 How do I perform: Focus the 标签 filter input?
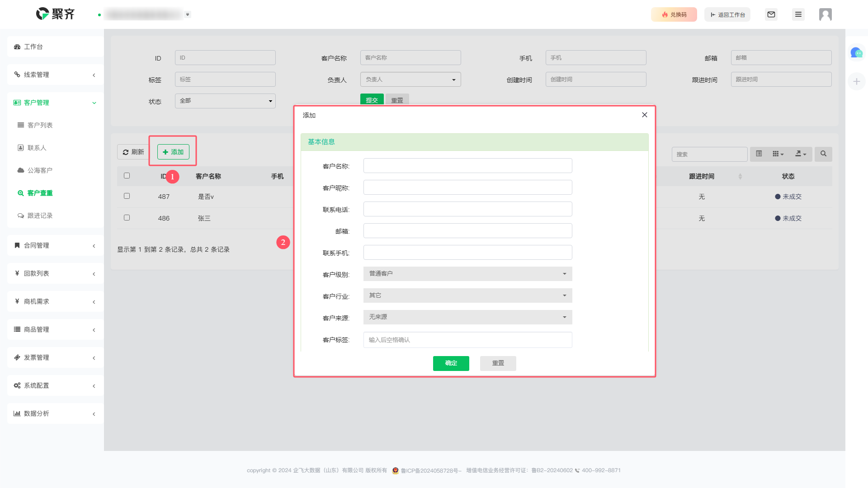[225, 80]
